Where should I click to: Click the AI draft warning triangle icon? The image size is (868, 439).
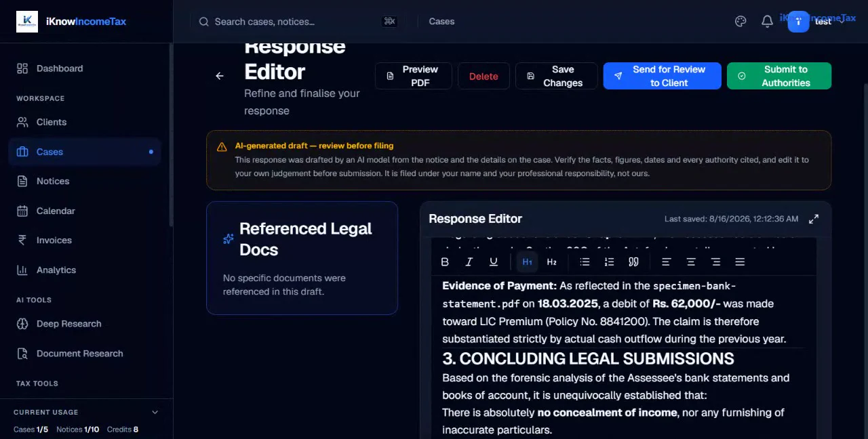[222, 146]
